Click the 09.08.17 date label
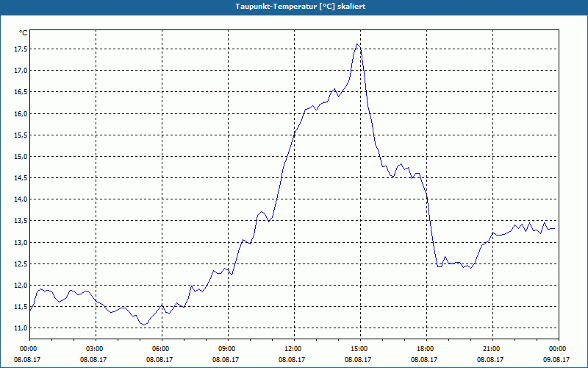This screenshot has width=588, height=368. click(556, 360)
